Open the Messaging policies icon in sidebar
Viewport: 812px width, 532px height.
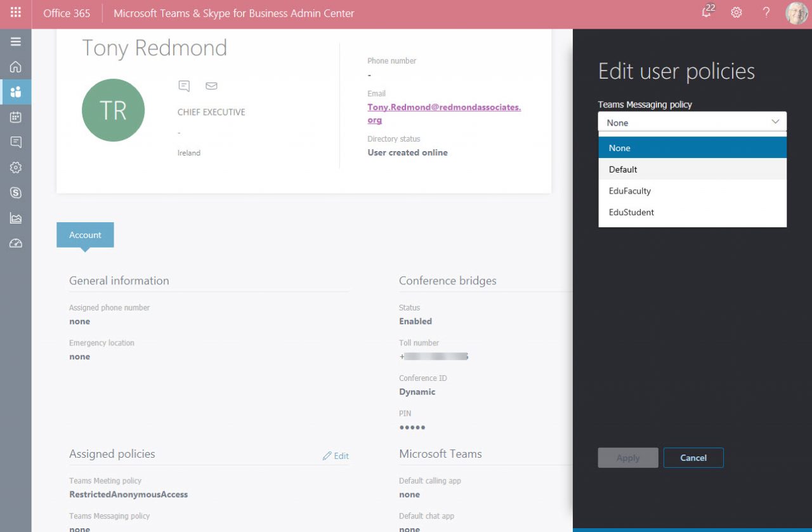coord(16,142)
